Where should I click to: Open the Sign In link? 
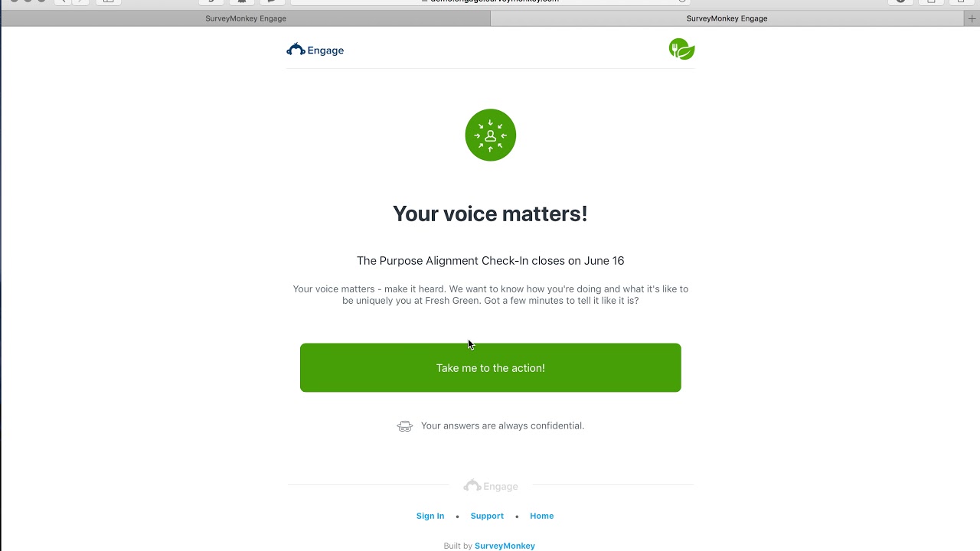coord(430,516)
